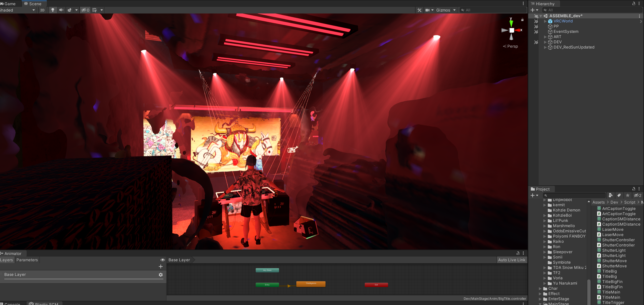Open Base Layer settings gear
The height and width of the screenshot is (305, 644).
(161, 275)
